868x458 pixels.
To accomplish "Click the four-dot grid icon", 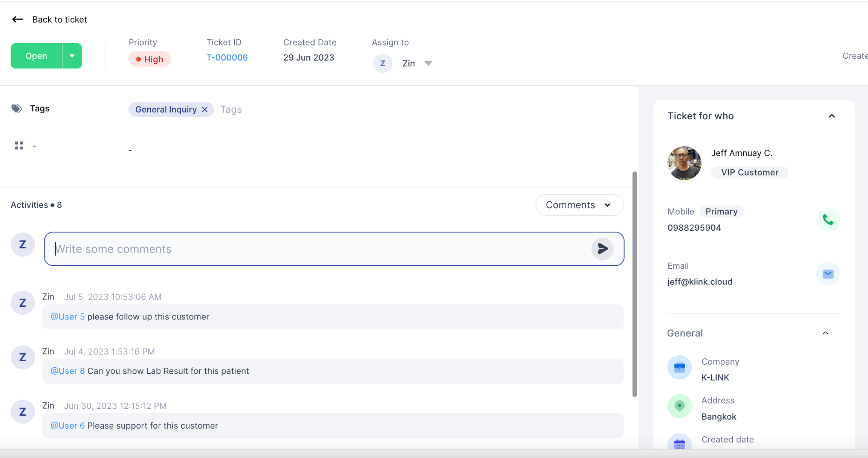I will tap(19, 145).
